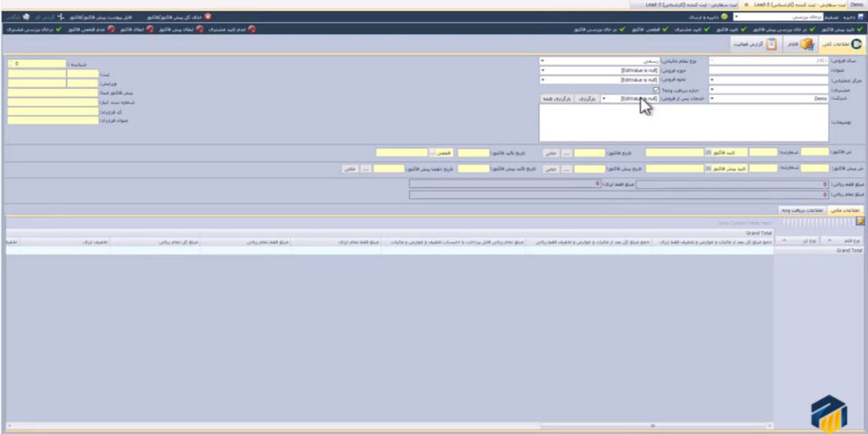868x434 pixels.
Task: Toggle the تایید پیش فاکتور checkbox
Action: coord(708,168)
